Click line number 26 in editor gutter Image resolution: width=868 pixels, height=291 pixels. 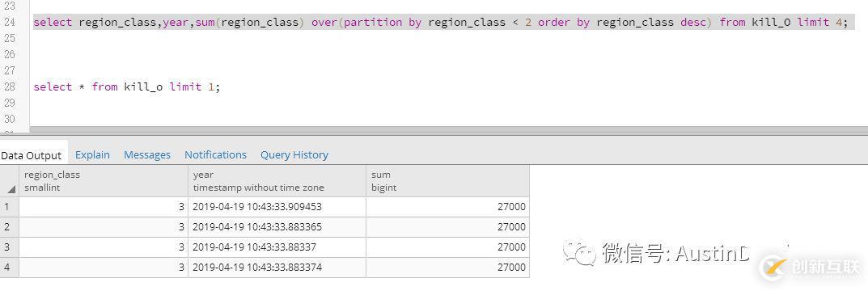click(10, 54)
